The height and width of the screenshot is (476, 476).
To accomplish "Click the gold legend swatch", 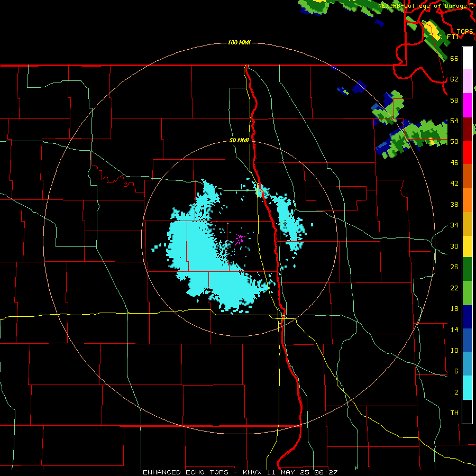I will click(x=467, y=224).
